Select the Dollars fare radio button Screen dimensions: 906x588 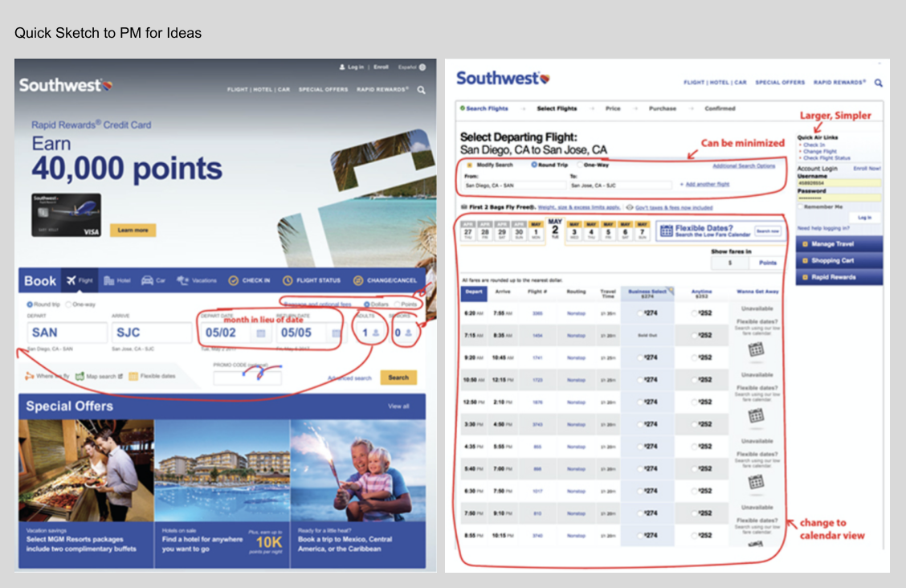tap(366, 304)
